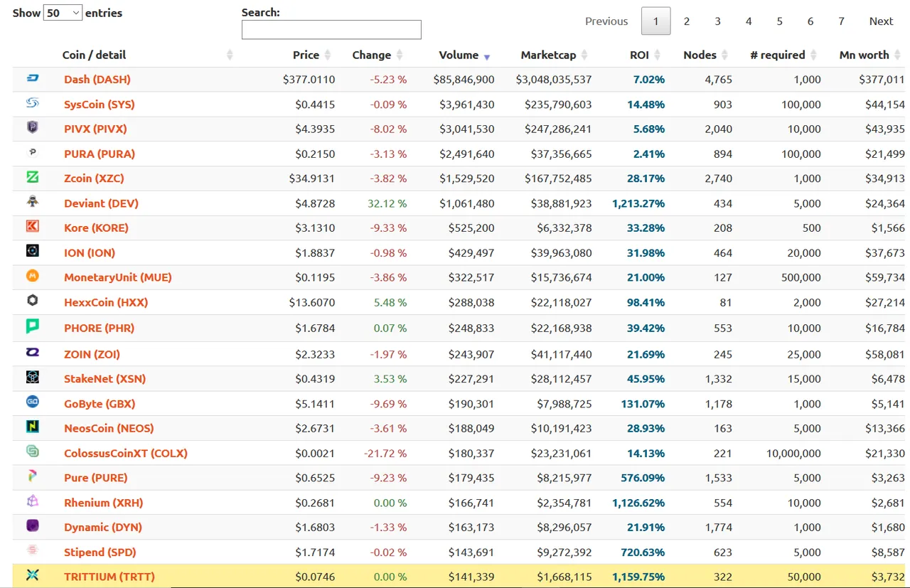Viewport: 910px width, 588px height.
Task: Open the PHORE (PHR) detail link
Action: [99, 328]
